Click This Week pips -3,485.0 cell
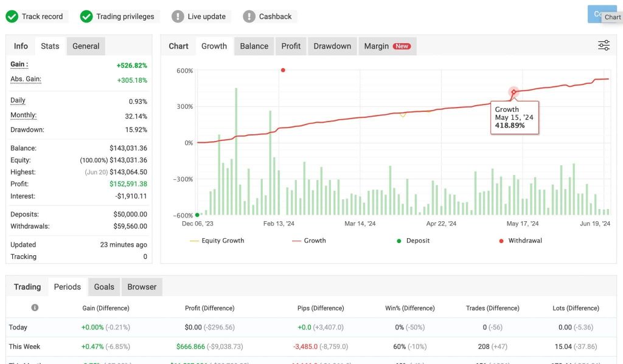 point(321,346)
